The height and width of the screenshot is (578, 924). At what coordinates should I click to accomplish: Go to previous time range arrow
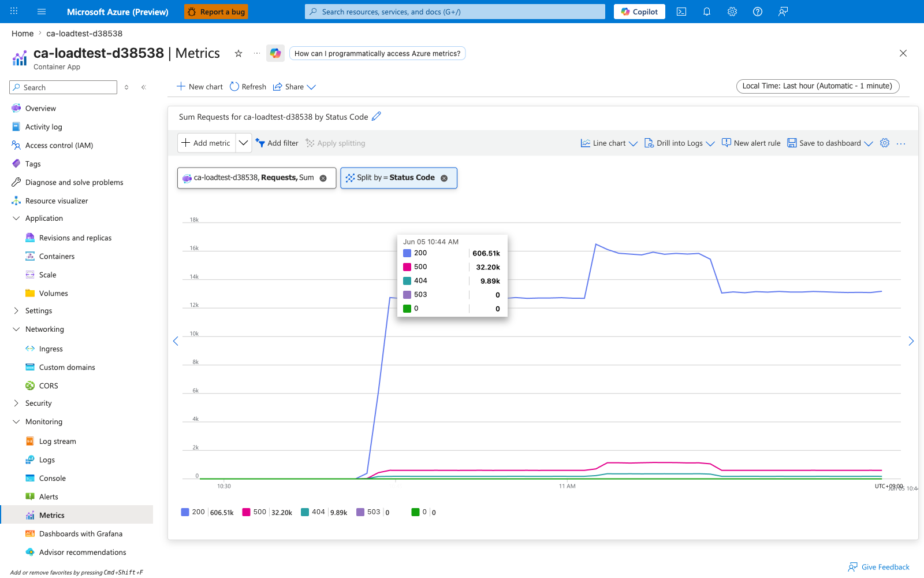176,341
